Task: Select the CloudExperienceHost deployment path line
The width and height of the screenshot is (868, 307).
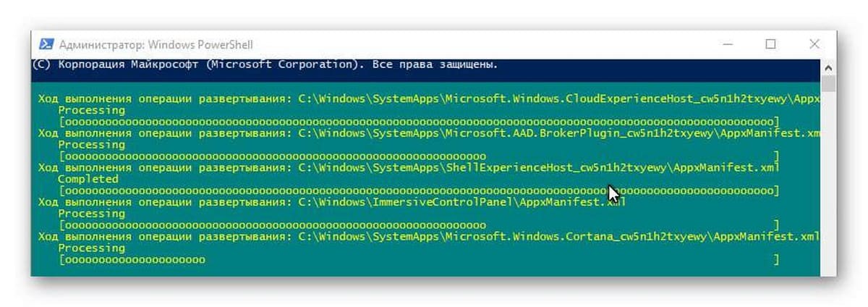Action: (427, 98)
